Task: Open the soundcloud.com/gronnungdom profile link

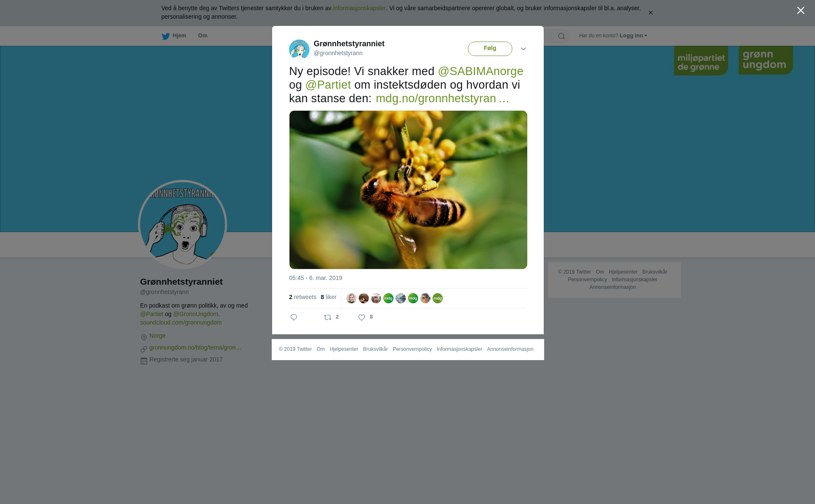Action: [x=181, y=322]
